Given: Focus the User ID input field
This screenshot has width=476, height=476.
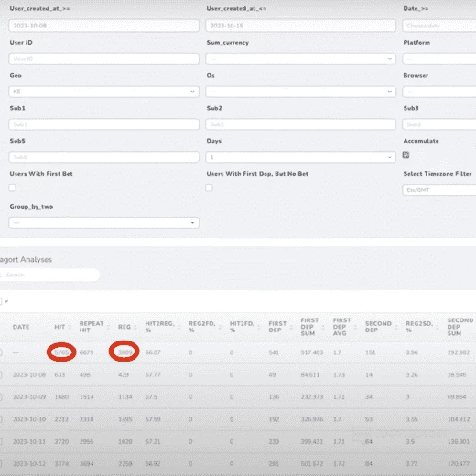Looking at the screenshot, I should pyautogui.click(x=103, y=59).
